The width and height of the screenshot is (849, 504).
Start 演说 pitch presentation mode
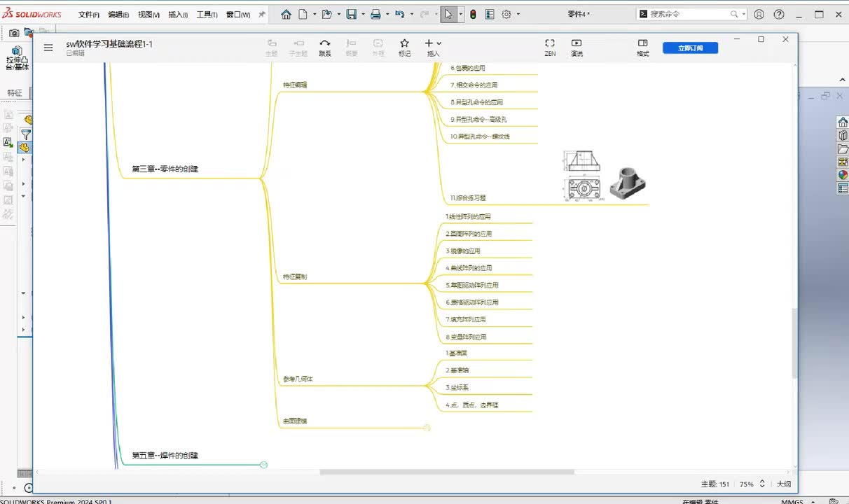pos(577,47)
